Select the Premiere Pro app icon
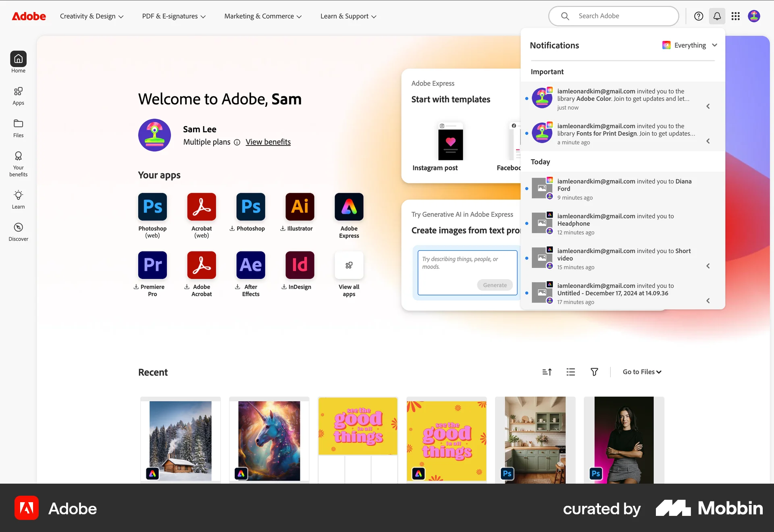 pos(152,265)
